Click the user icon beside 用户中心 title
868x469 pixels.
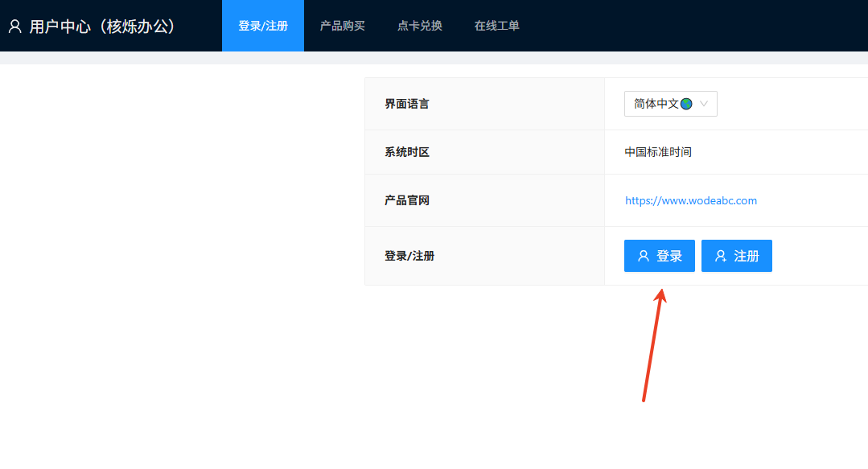click(14, 26)
